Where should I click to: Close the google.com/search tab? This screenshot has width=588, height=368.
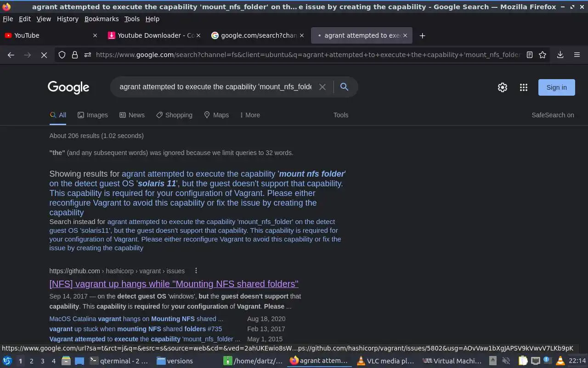[x=302, y=35]
